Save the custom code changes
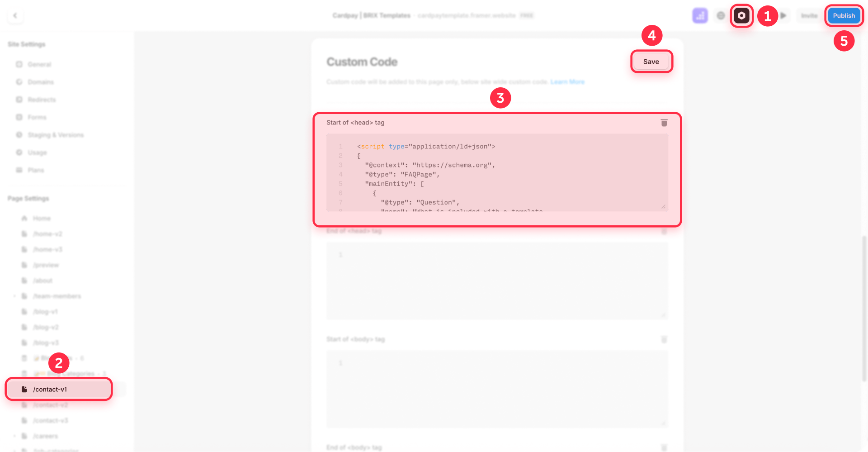Image resolution: width=868 pixels, height=452 pixels. (651, 62)
